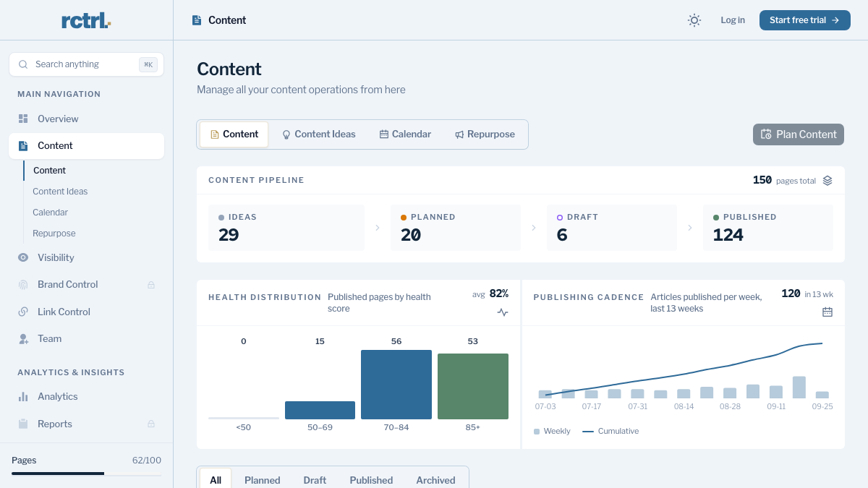Switch to Content Ideas tab
868x488 pixels.
tap(319, 134)
